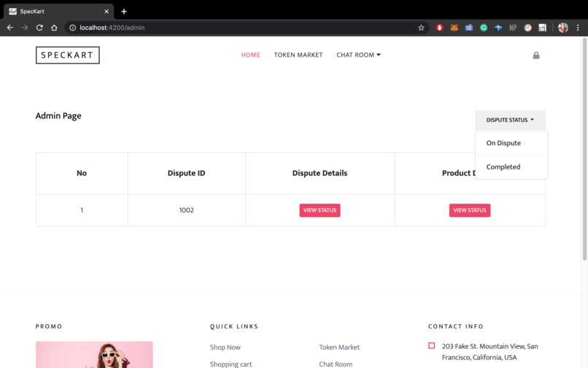The height and width of the screenshot is (368, 588).
Task: Open Chrome profile avatar
Action: (563, 28)
